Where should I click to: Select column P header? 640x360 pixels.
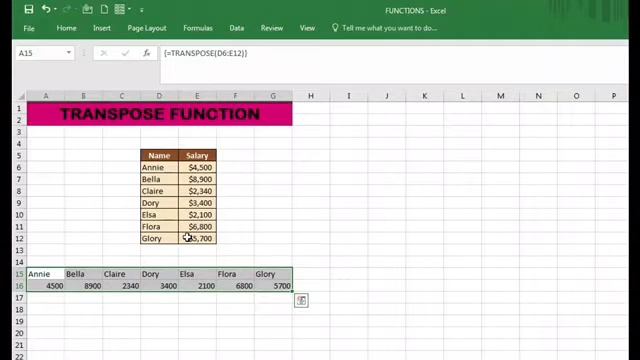614,96
